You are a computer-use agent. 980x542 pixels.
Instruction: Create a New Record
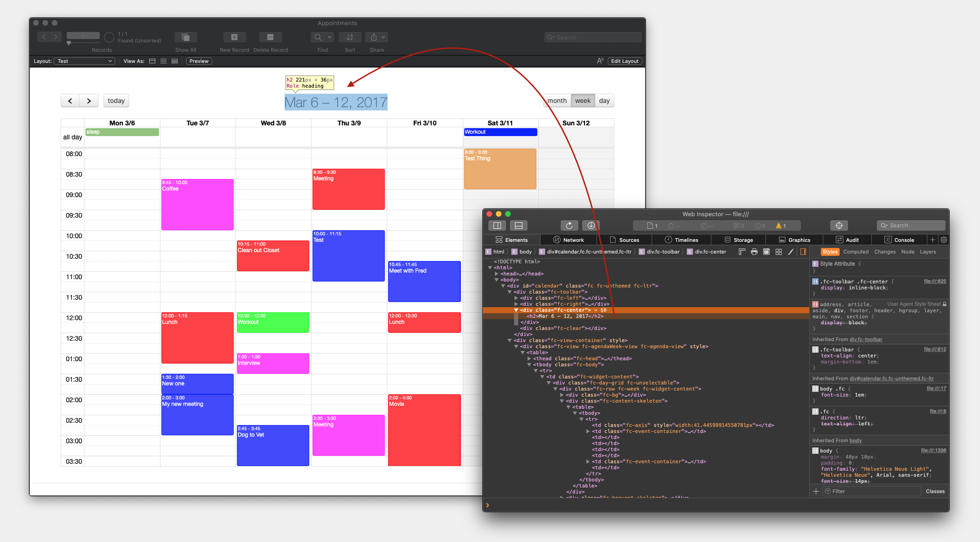(x=235, y=37)
